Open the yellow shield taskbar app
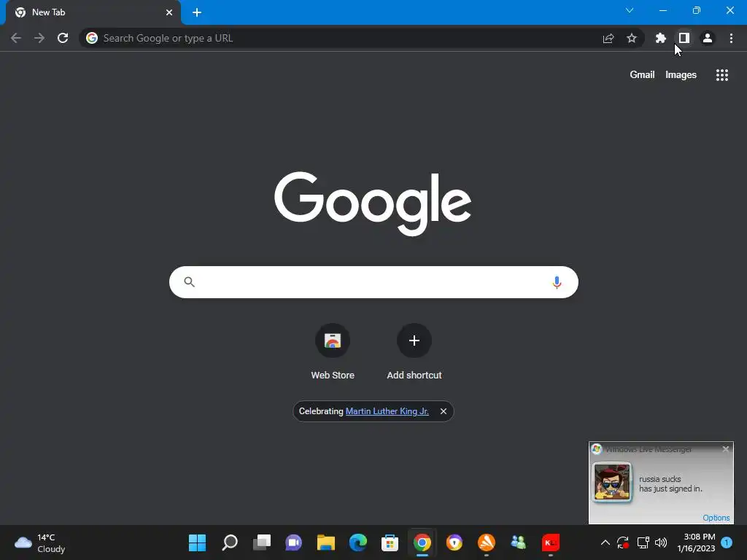 pos(454,542)
